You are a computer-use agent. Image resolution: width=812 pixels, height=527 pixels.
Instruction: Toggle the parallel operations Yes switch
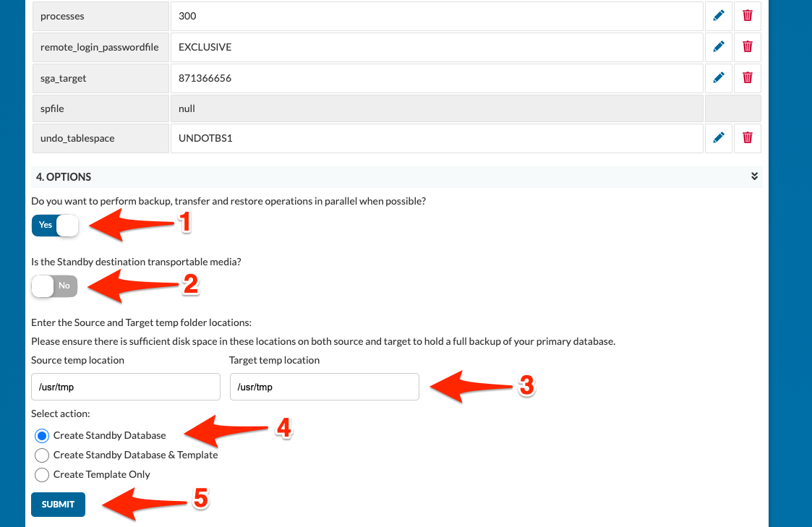(x=55, y=226)
